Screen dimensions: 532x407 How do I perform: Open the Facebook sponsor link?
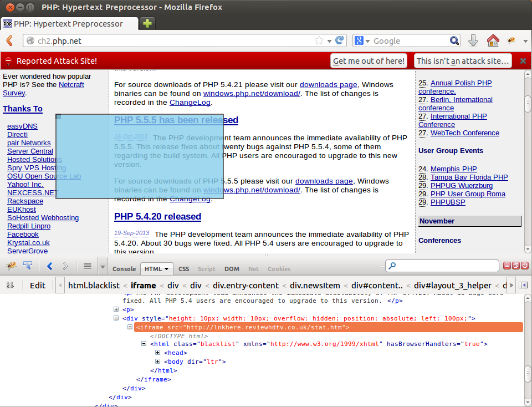pyautogui.click(x=23, y=235)
